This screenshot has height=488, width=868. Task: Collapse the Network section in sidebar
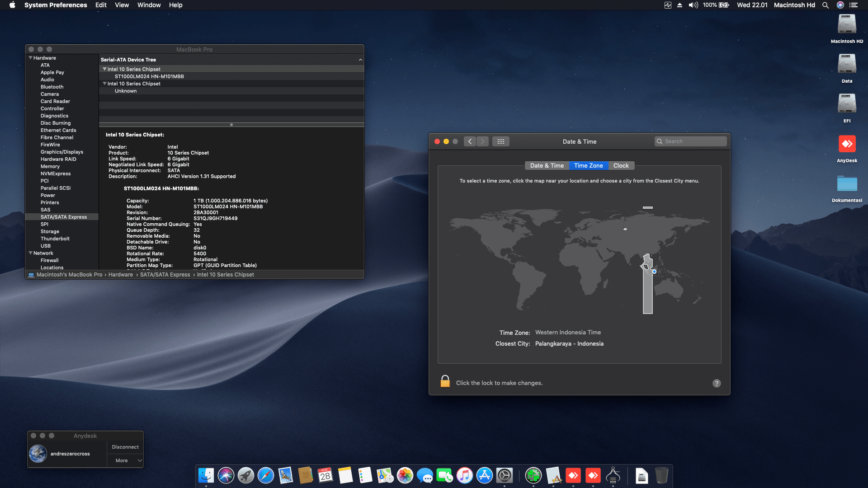31,253
